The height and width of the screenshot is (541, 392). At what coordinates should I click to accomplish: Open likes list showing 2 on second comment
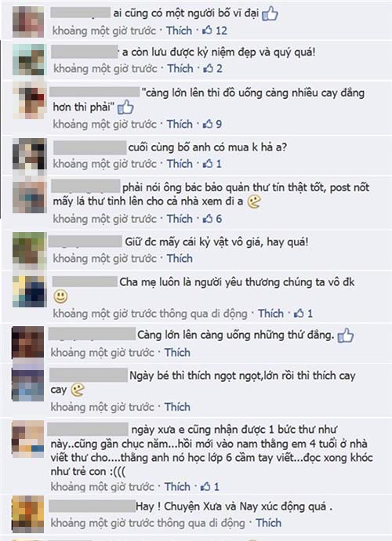point(212,69)
